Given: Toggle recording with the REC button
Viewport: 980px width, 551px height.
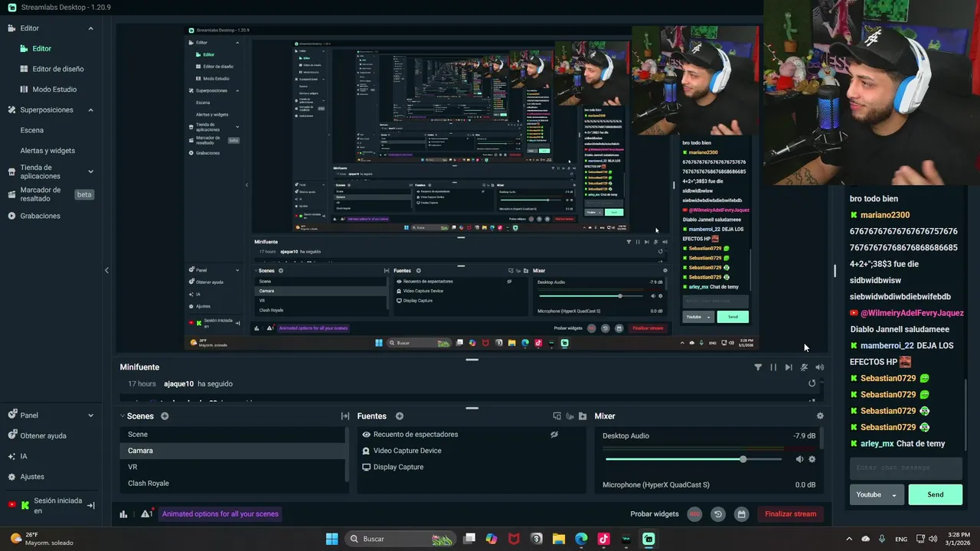Looking at the screenshot, I should click(x=694, y=514).
